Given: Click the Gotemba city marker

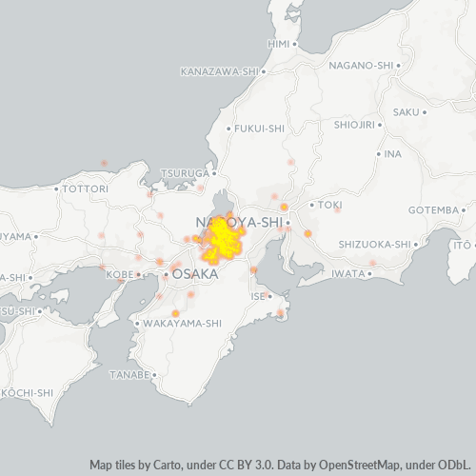Looking at the screenshot, I should coord(464,210).
